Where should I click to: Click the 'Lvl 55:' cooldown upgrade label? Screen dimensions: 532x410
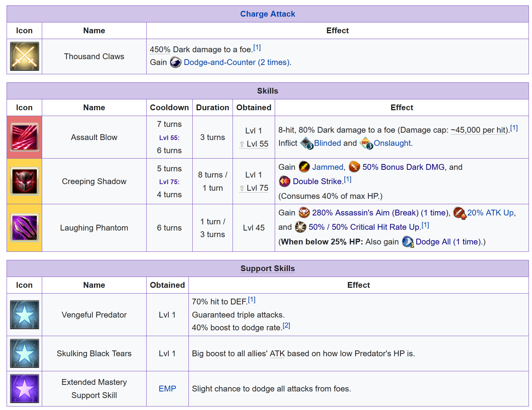(x=169, y=138)
